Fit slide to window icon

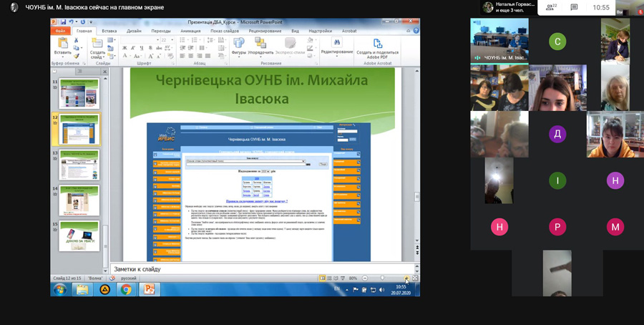[x=415, y=278]
